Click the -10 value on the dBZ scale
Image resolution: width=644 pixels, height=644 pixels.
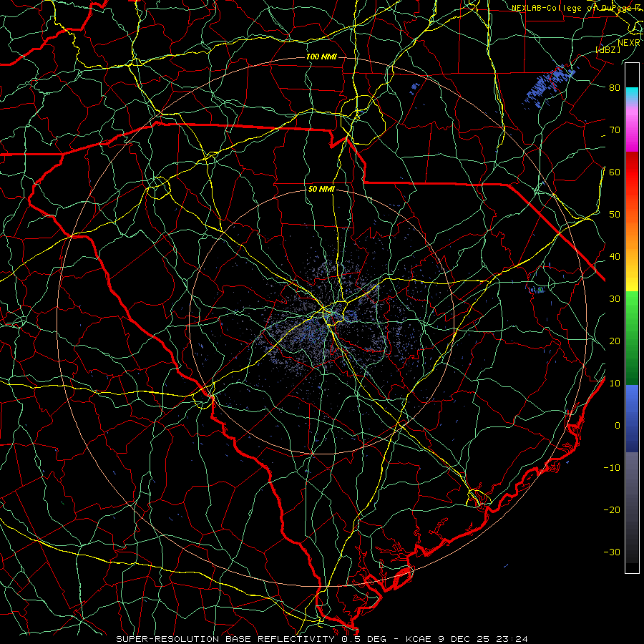click(612, 468)
